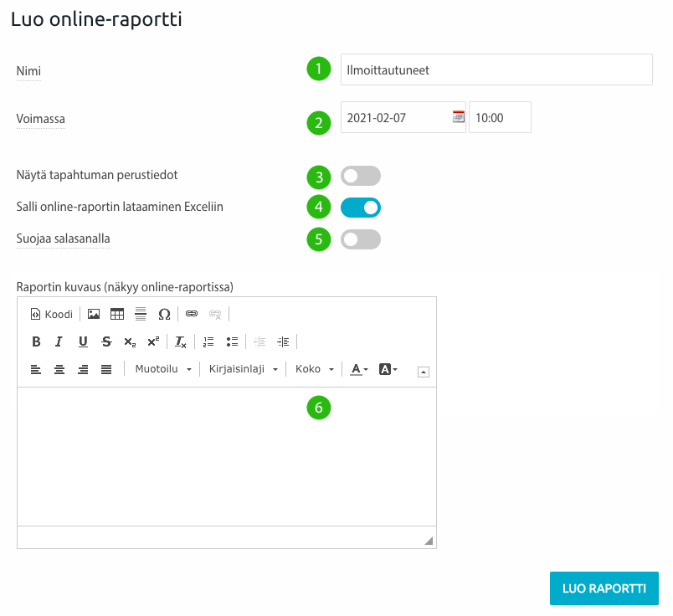Click the insert link icon
This screenshot has height=616, width=673.
[x=192, y=315]
